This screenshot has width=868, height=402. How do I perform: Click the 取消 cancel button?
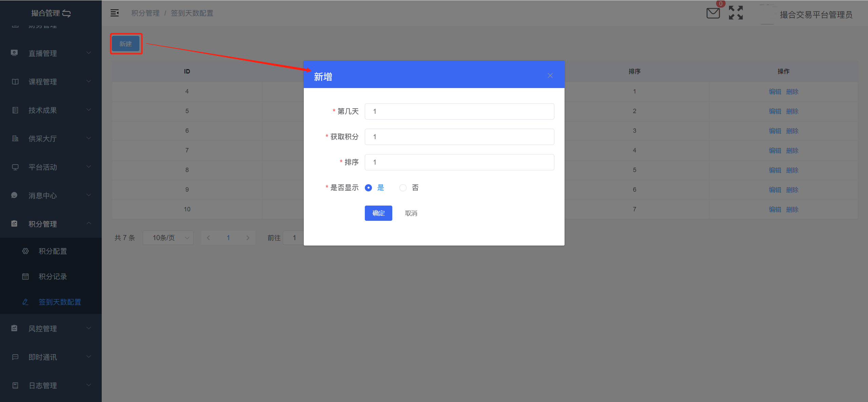point(411,213)
